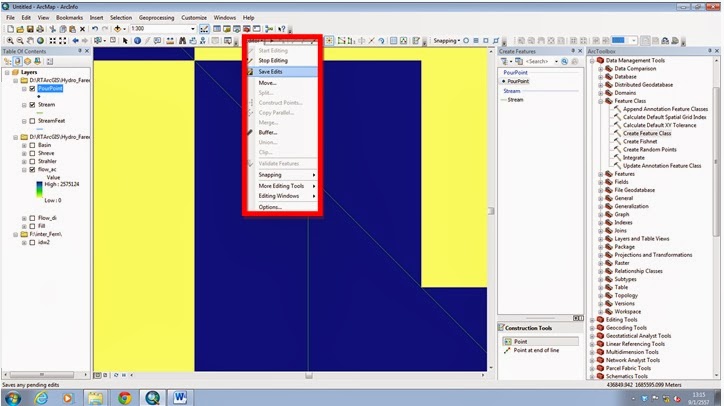Click the Measure ruler tool
The image size is (724, 406).
point(170,41)
